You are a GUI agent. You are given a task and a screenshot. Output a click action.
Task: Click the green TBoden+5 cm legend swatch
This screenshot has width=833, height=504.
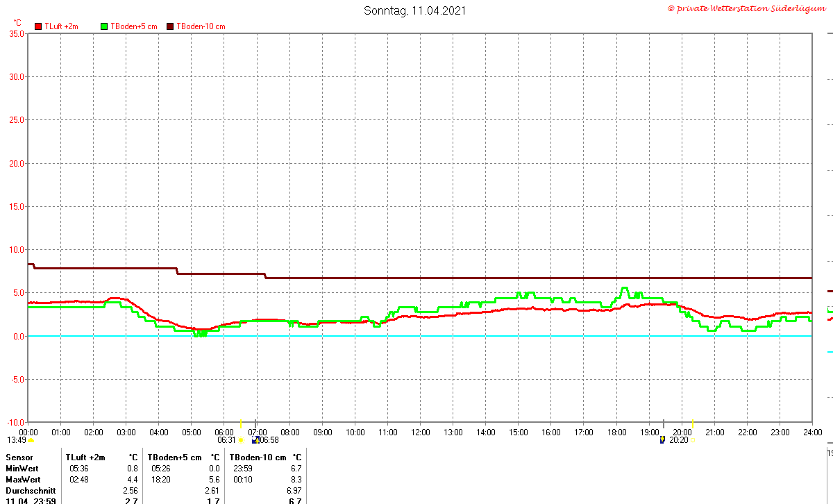[104, 26]
